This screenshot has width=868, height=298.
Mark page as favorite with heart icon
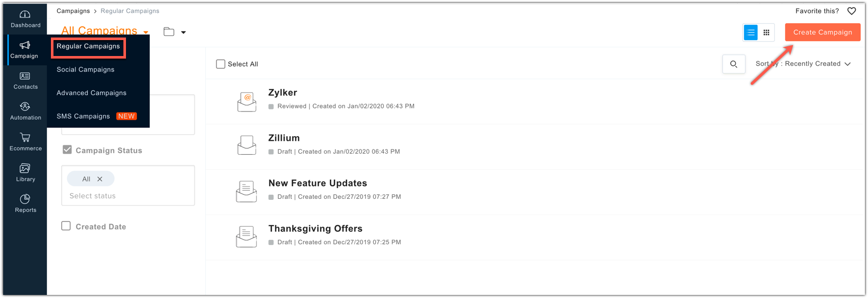click(852, 11)
